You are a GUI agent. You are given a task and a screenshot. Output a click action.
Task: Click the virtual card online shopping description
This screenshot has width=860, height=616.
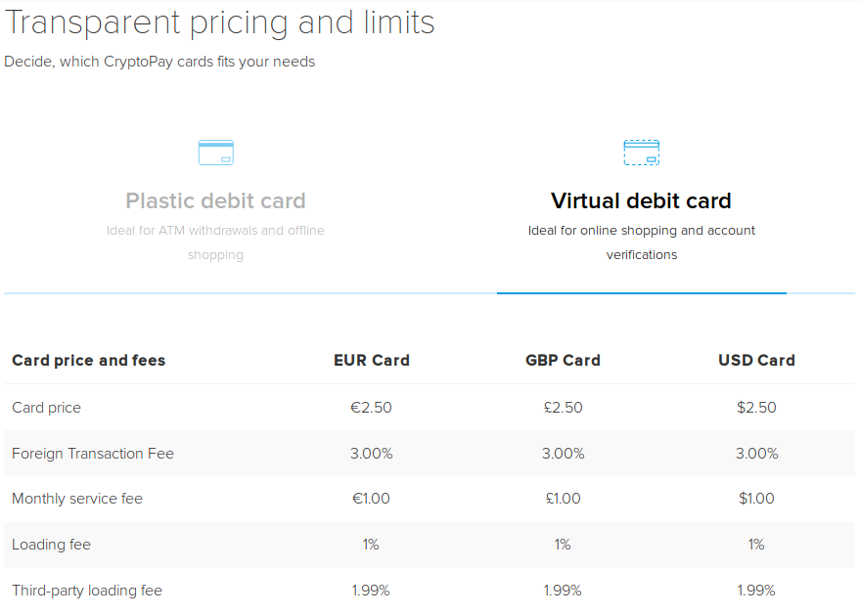642,242
